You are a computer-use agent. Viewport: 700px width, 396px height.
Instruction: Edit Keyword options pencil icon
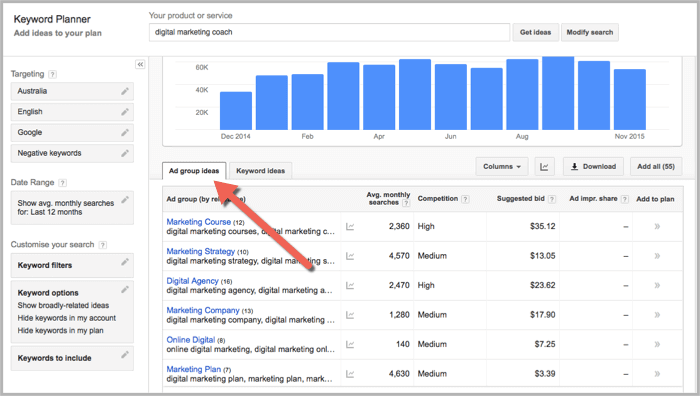125,289
